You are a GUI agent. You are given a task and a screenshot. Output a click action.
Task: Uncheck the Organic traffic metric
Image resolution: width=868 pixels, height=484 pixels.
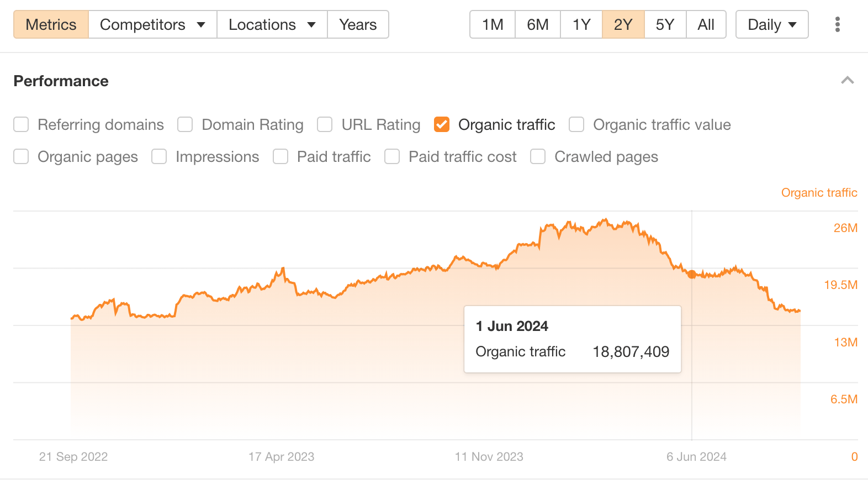pos(441,124)
